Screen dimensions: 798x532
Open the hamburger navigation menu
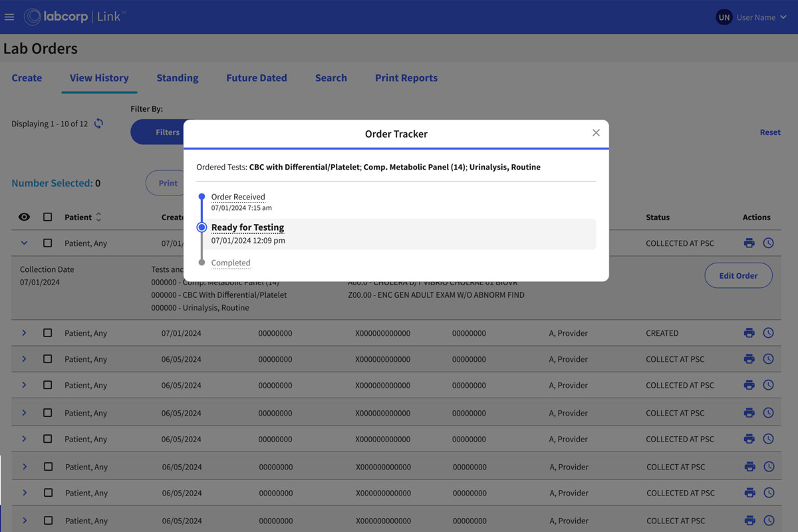tap(9, 17)
